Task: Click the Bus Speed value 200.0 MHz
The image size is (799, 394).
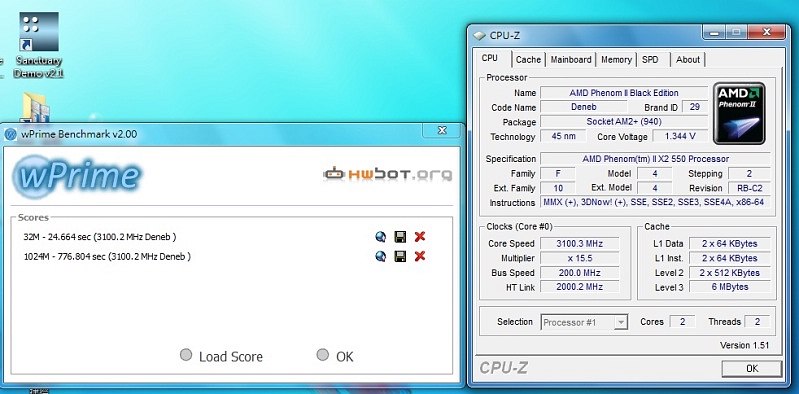Action: (x=580, y=272)
